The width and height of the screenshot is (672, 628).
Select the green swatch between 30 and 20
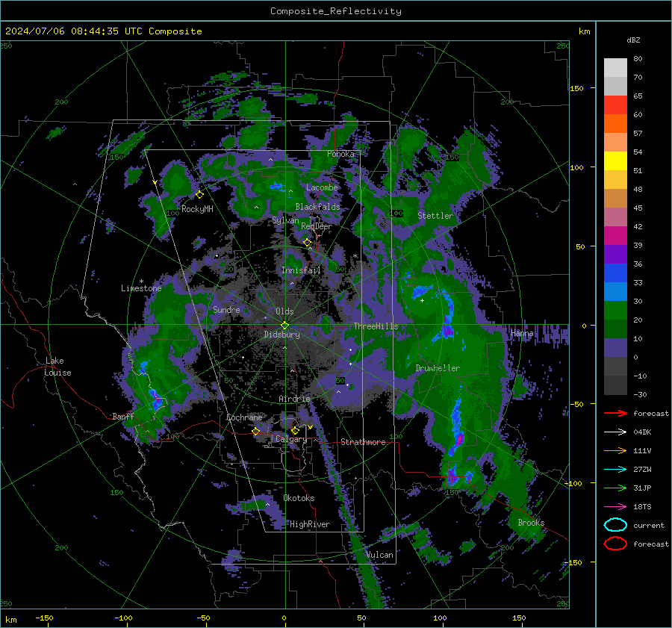615,310
